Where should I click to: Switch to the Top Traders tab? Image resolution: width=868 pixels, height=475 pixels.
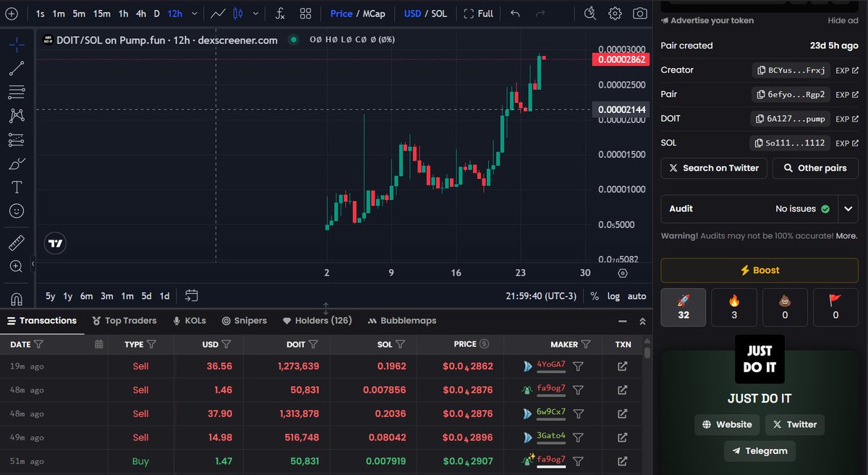tap(124, 321)
